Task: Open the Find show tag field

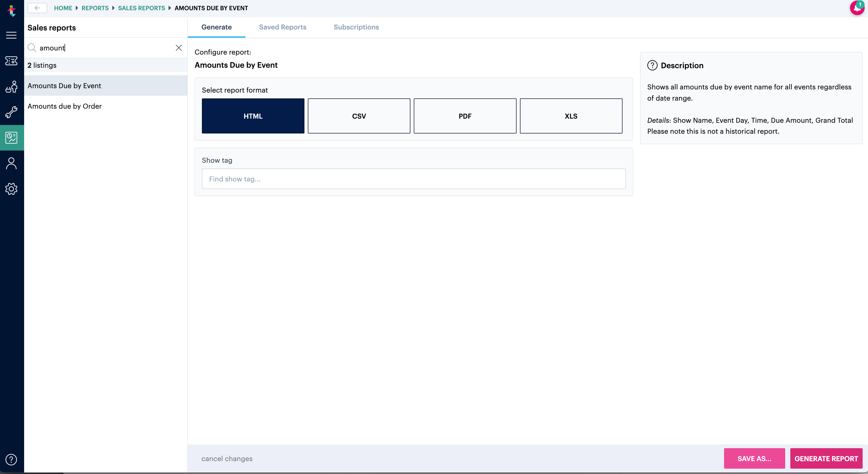Action: coord(414,179)
